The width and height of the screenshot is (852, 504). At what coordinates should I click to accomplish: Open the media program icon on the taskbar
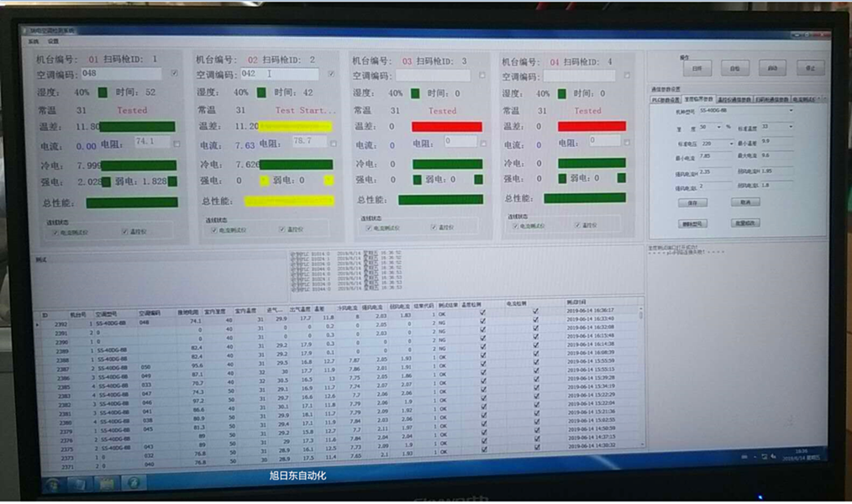coord(106,486)
